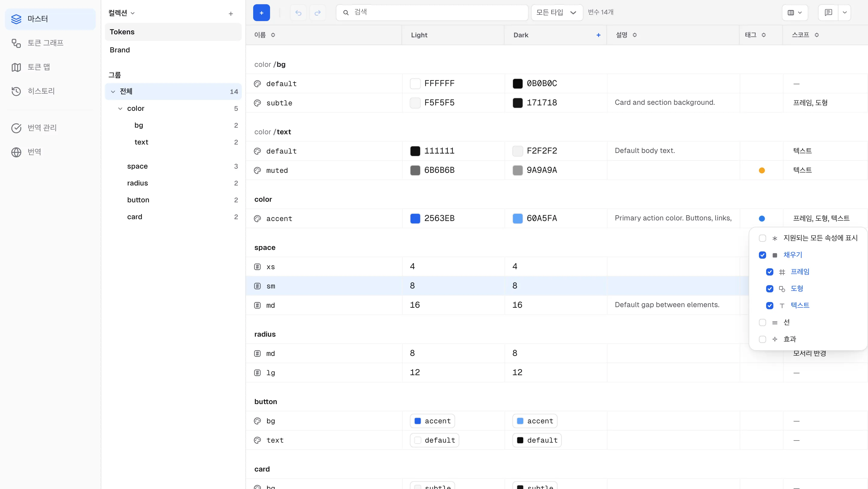Open the comments panel icon
868x489 pixels.
(x=828, y=13)
